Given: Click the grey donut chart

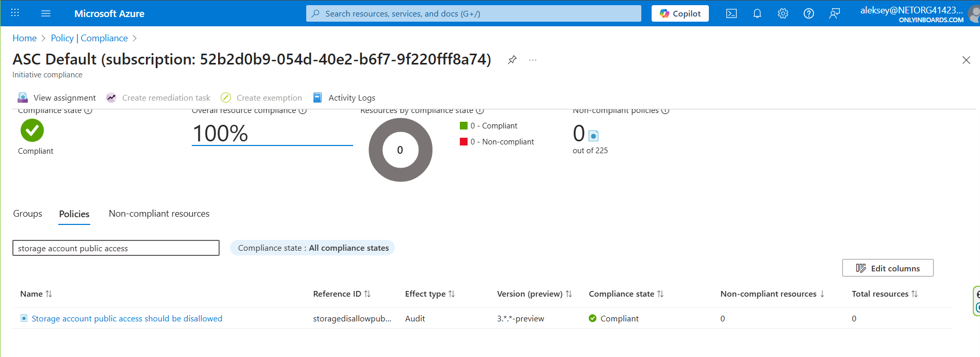Looking at the screenshot, I should coord(401,150).
